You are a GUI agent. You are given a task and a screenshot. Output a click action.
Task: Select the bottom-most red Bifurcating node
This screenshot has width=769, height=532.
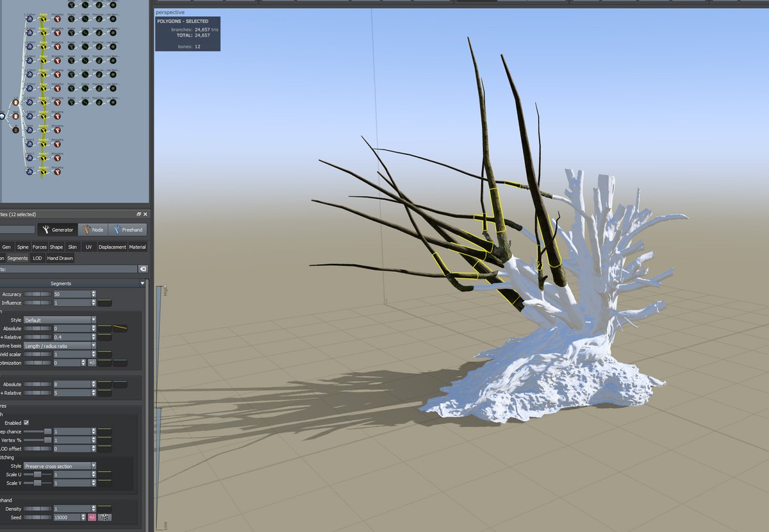click(x=57, y=172)
